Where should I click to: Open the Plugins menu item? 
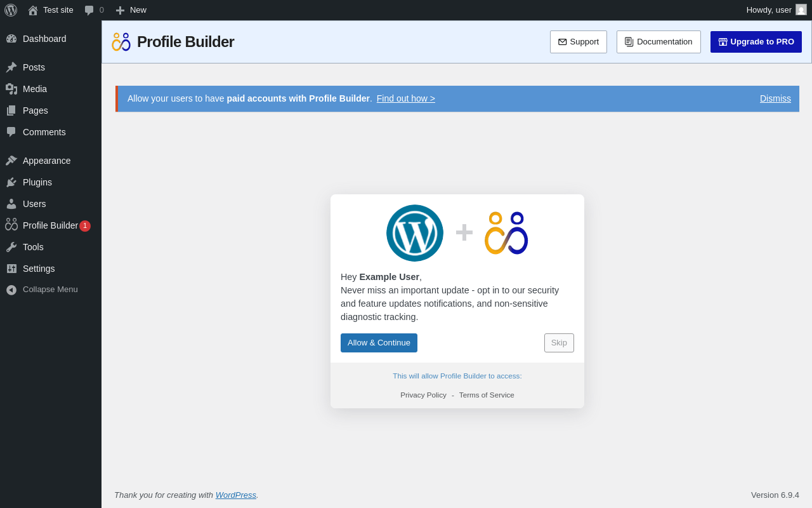click(51, 182)
